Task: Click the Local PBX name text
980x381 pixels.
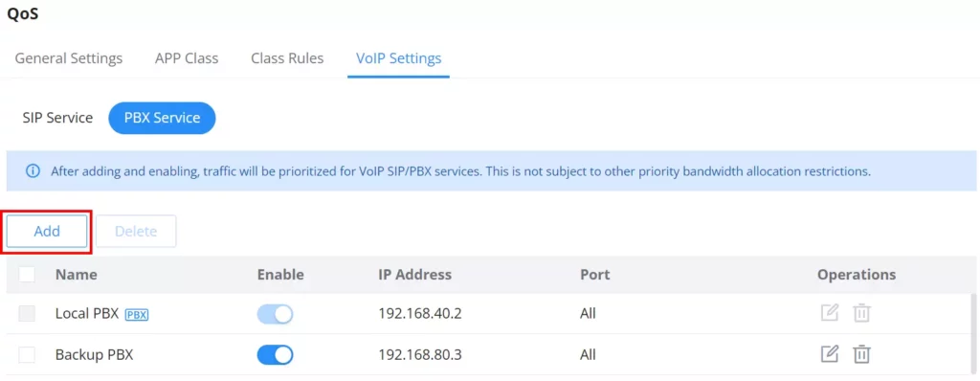Action: pos(87,313)
